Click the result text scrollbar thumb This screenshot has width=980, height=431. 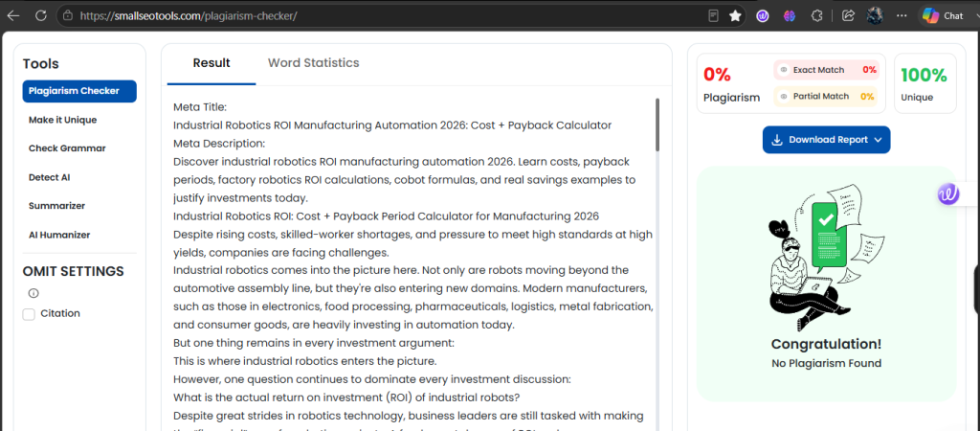[657, 124]
